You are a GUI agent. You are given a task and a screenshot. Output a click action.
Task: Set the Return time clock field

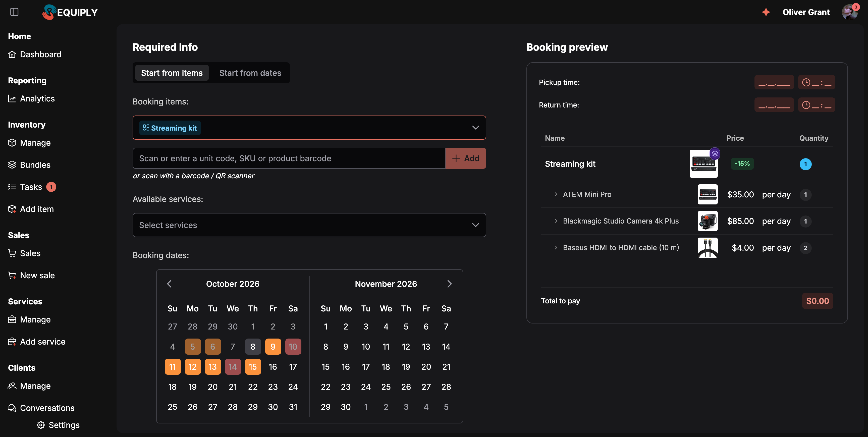817,105
